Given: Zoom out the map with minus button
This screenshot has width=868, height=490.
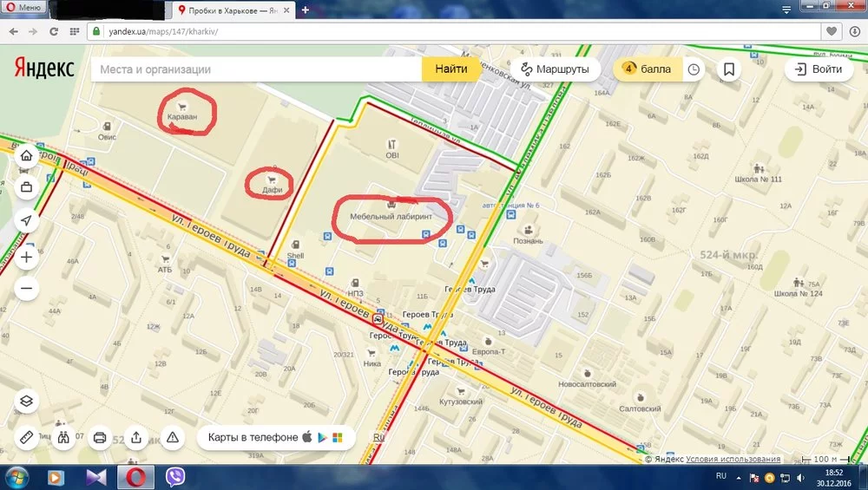Looking at the screenshot, I should [26, 288].
